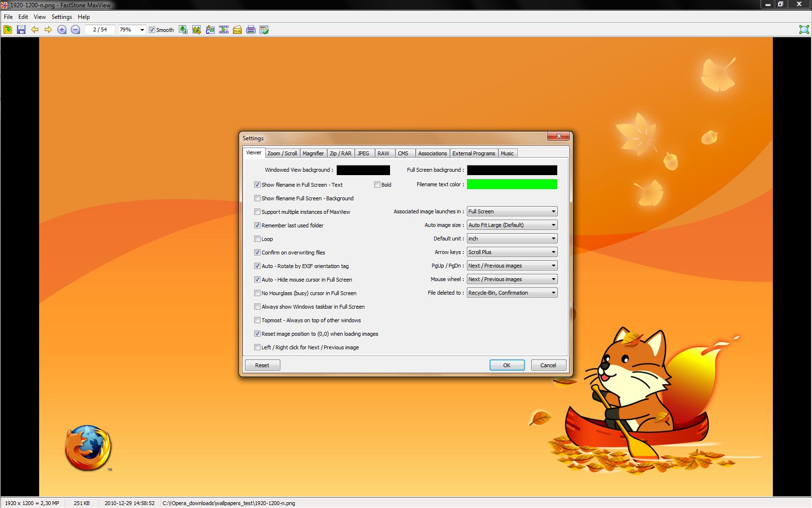Click the Save floppy disk icon
This screenshot has height=508, width=812.
21,30
